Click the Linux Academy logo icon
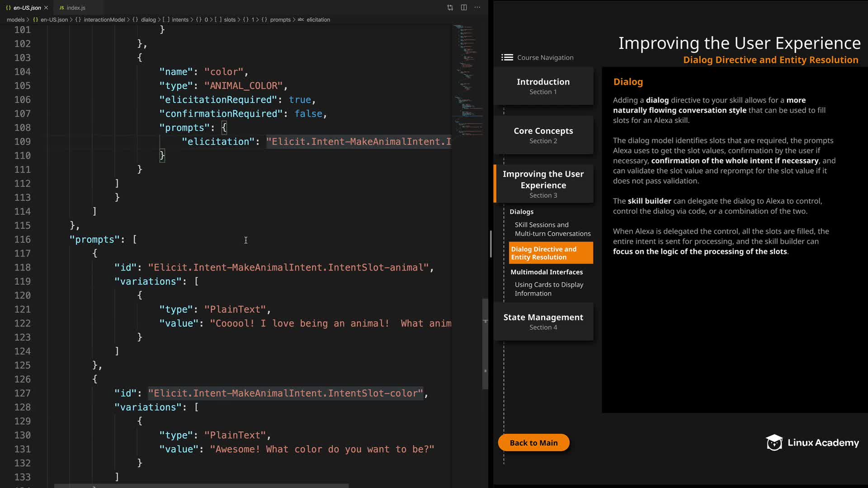The width and height of the screenshot is (868, 488). [774, 443]
